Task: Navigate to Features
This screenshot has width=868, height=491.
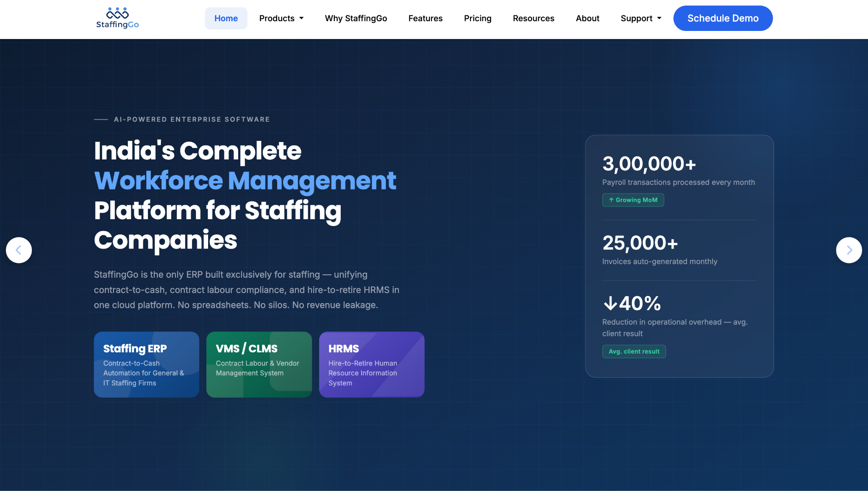Action: click(426, 18)
